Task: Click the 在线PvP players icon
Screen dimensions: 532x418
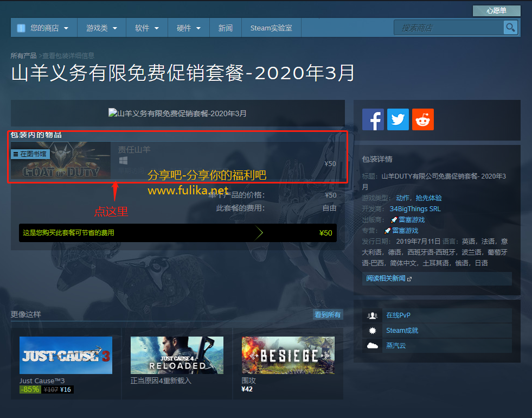Action: coord(372,315)
